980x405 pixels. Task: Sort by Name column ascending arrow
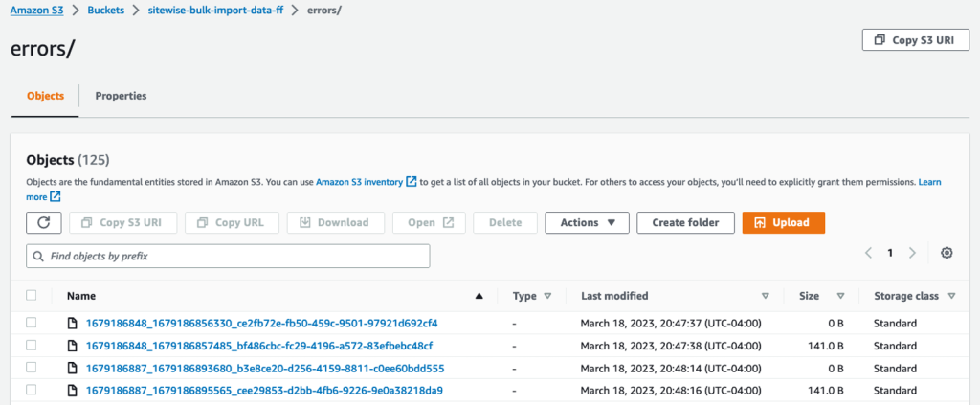click(479, 296)
